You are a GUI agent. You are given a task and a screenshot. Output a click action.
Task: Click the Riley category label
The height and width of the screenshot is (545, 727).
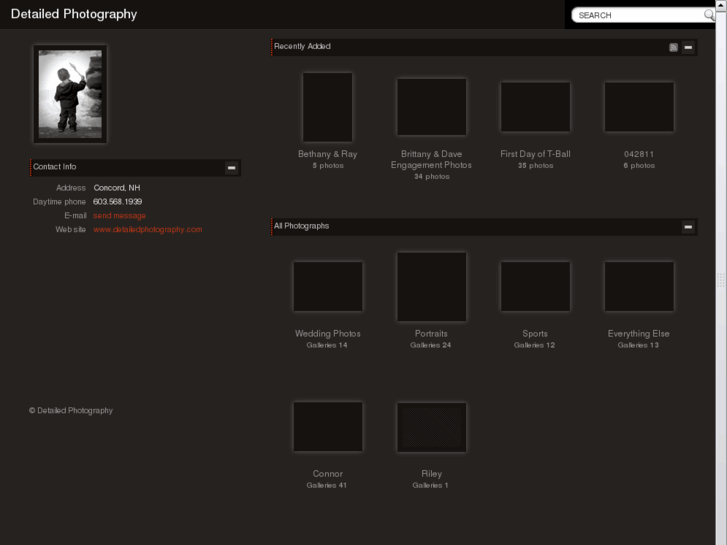pos(431,474)
